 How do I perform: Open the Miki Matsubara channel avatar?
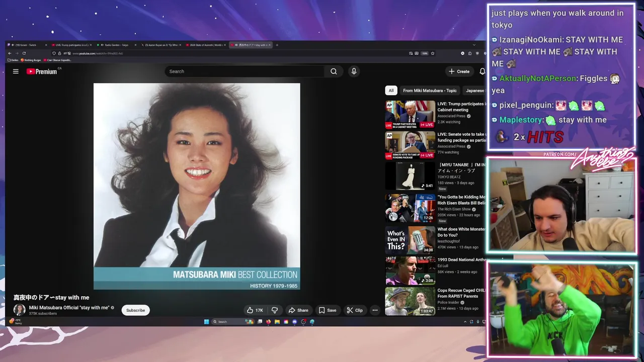coord(20,310)
